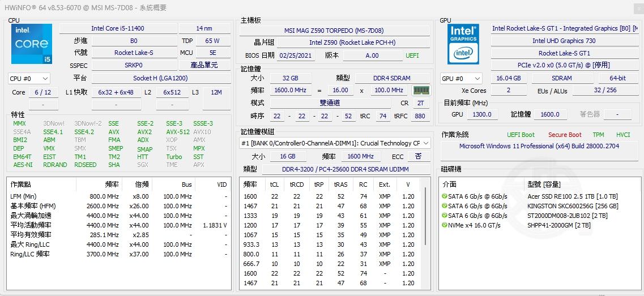
Task: Click the 倍頻 column header
Action: [137, 185]
